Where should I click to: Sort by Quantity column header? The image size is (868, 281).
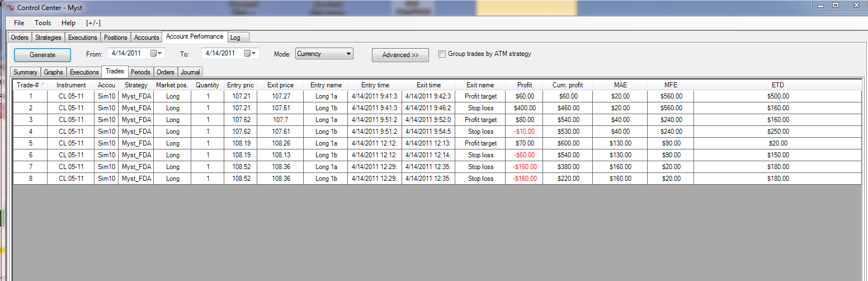[207, 85]
